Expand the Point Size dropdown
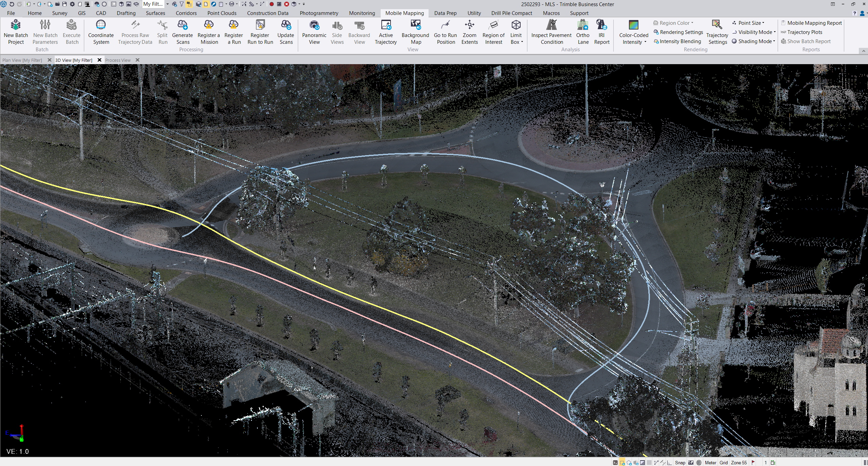 point(751,23)
